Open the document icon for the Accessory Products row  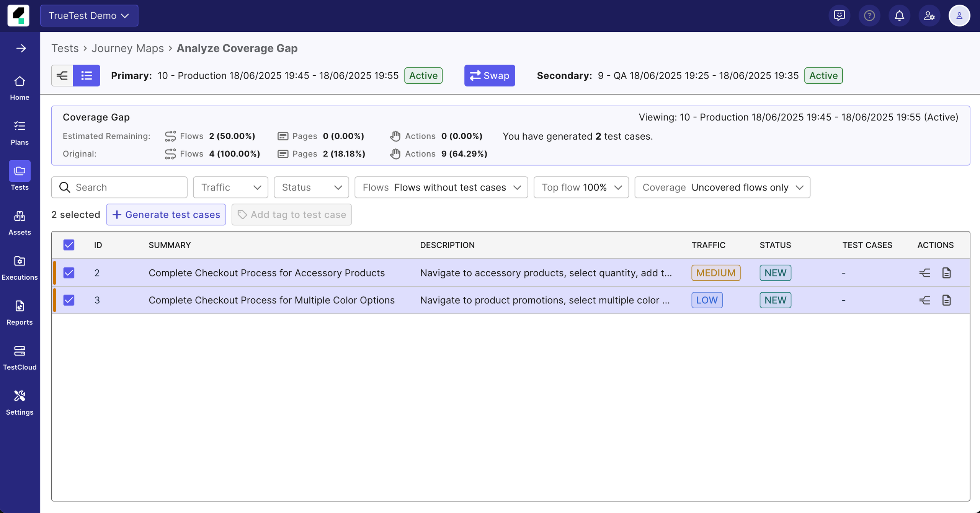946,273
